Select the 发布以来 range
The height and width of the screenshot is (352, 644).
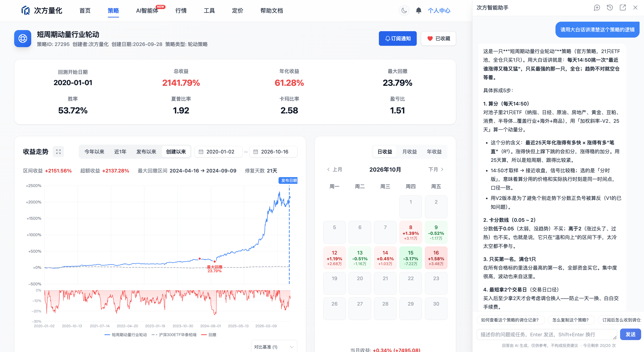pos(146,152)
